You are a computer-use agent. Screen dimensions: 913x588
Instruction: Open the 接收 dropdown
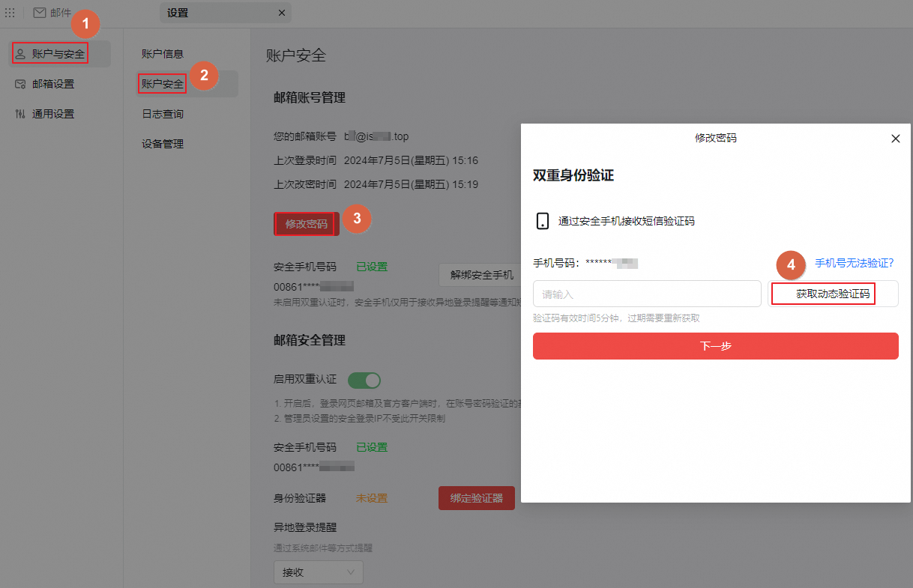click(318, 572)
